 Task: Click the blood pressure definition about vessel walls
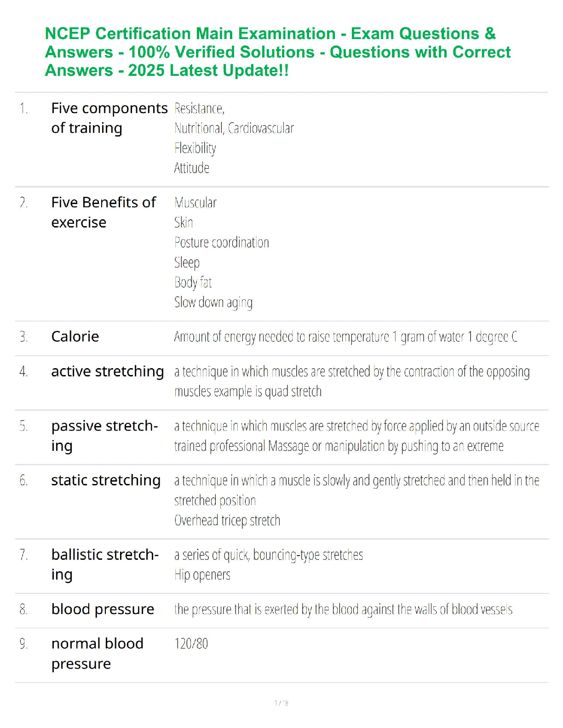[x=343, y=609]
